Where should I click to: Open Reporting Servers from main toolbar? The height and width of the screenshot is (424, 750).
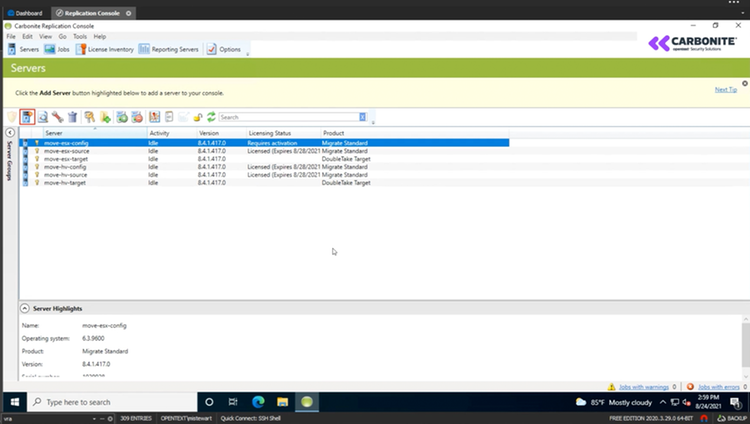pyautogui.click(x=168, y=49)
